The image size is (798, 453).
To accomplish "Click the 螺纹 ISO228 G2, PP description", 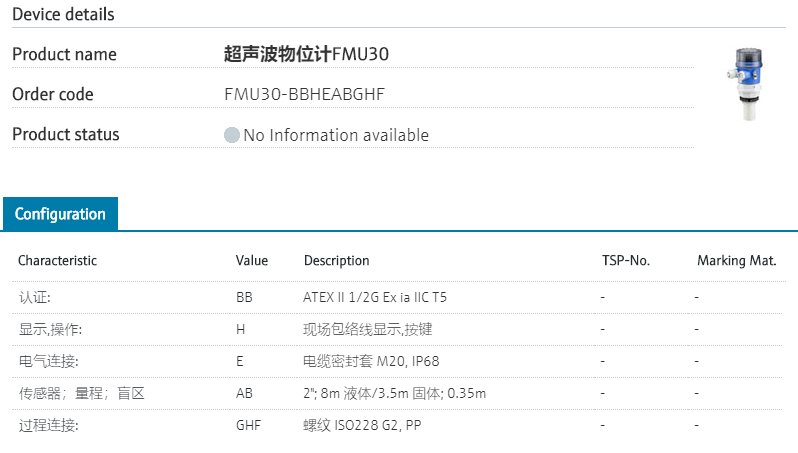I will pos(362,425).
